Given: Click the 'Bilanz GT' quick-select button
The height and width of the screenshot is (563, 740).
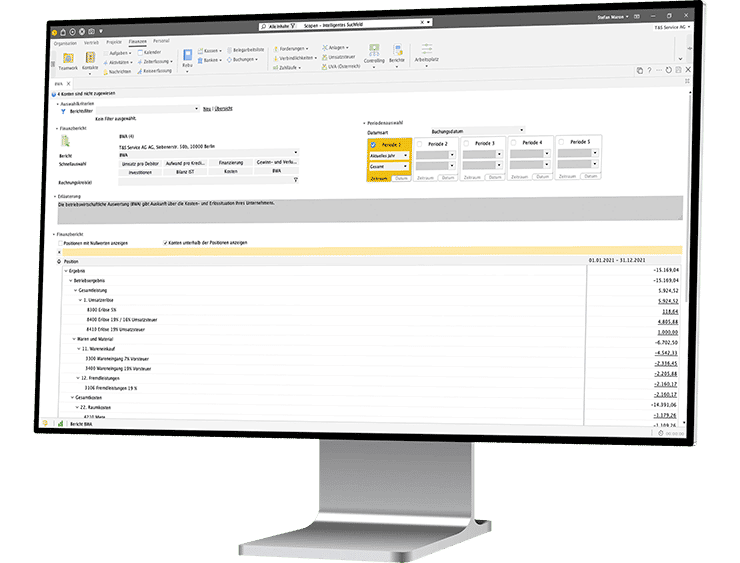Looking at the screenshot, I should (x=185, y=172).
